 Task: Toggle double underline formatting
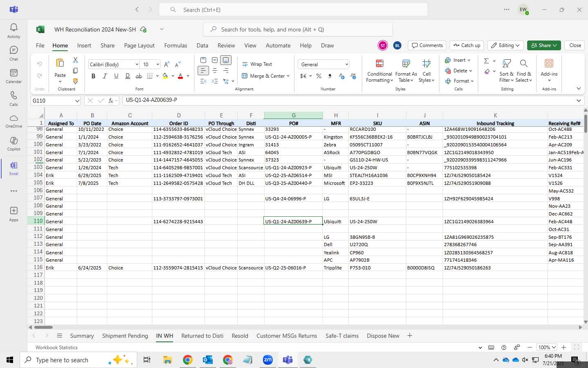[128, 76]
